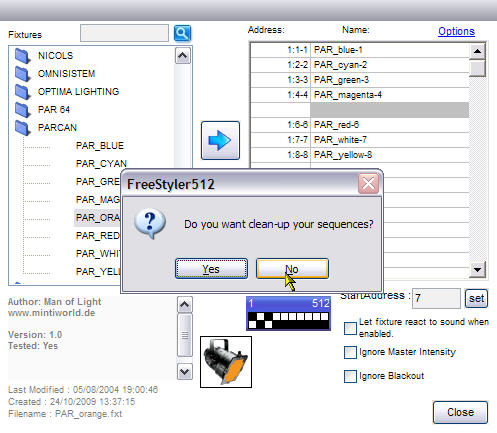Click the blue arrow add-fixture button

coord(220,140)
